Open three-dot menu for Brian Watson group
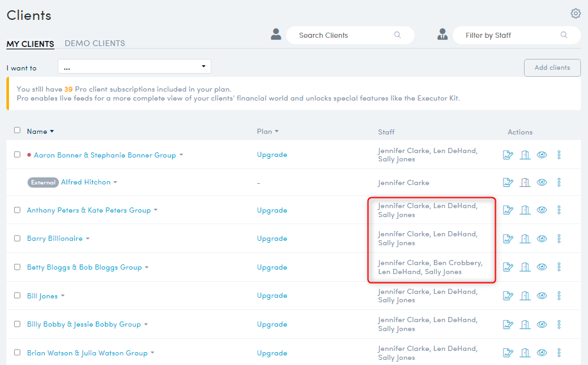 (x=559, y=353)
